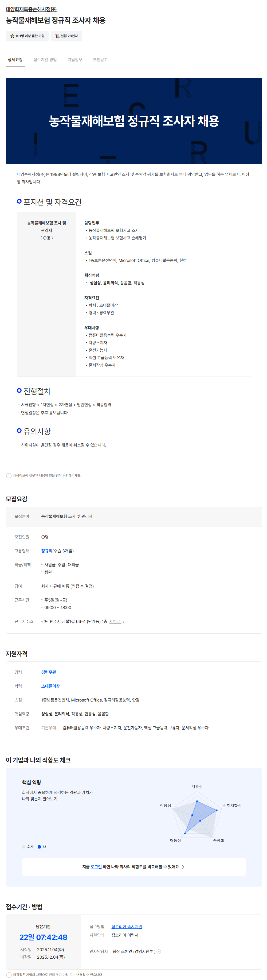
Task: Click the star icon on 찜한 기업 badge
Action: [12, 36]
